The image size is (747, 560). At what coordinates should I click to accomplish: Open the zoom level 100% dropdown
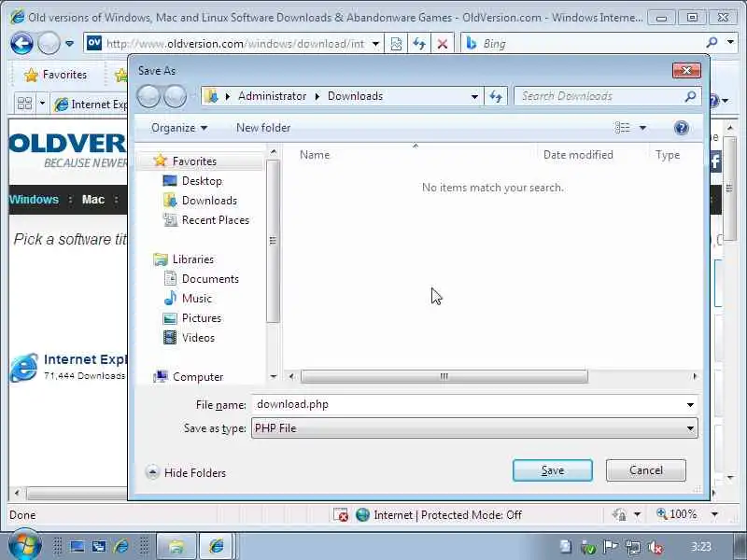click(x=714, y=514)
